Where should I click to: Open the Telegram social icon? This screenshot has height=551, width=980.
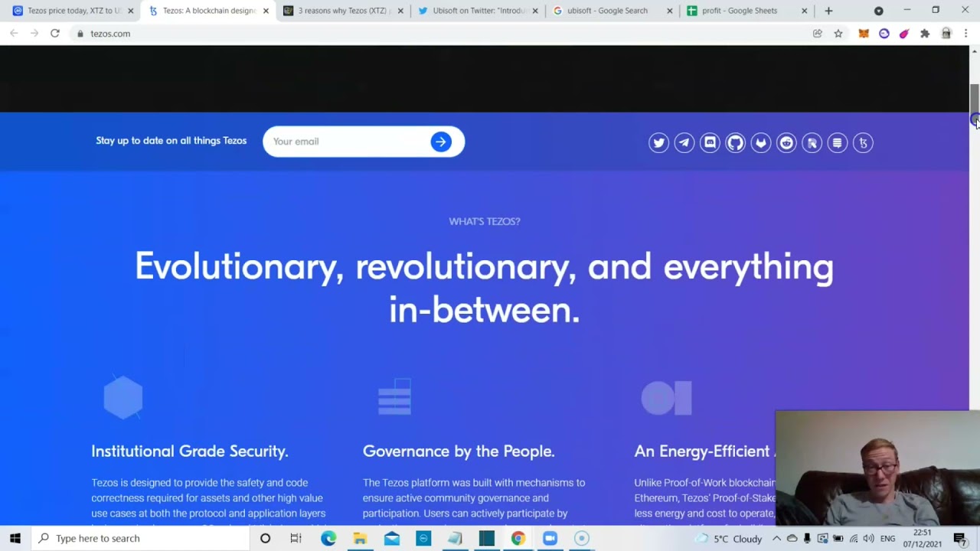[684, 143]
